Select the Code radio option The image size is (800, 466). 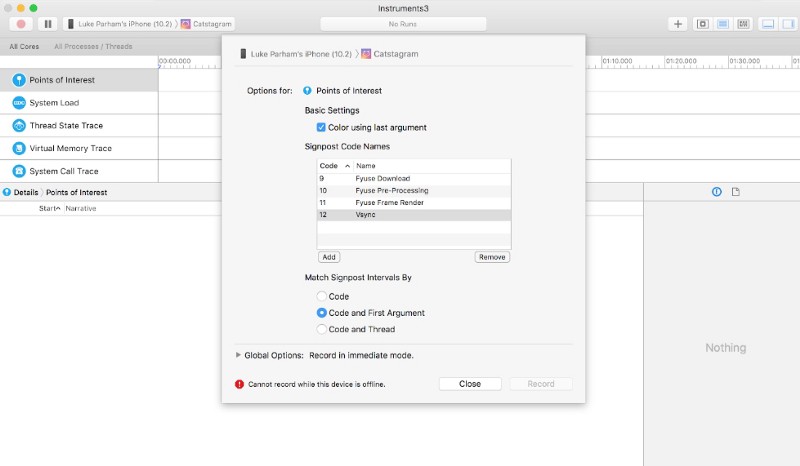321,297
